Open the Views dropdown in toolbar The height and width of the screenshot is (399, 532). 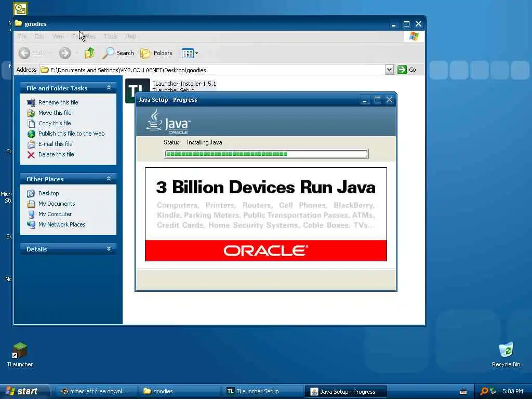pos(190,53)
